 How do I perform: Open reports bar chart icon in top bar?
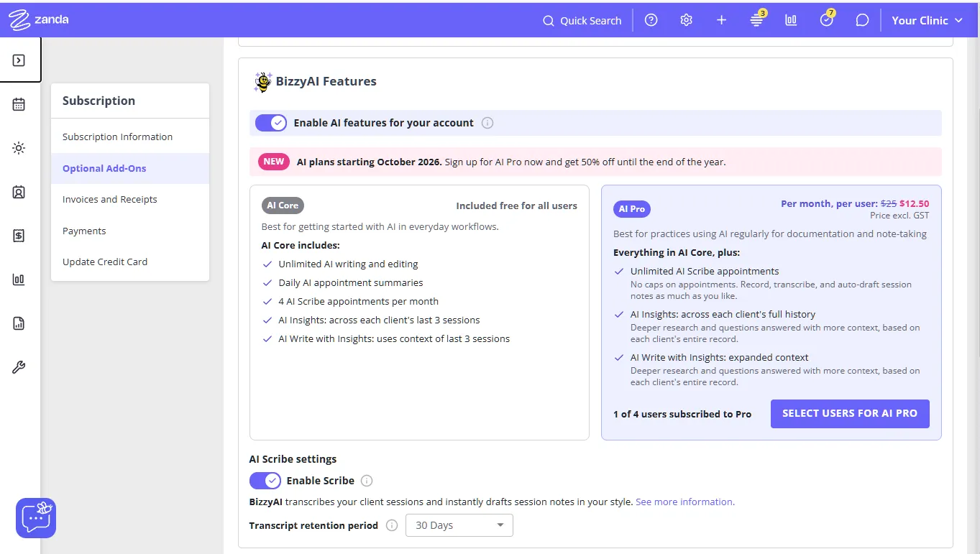pyautogui.click(x=792, y=20)
